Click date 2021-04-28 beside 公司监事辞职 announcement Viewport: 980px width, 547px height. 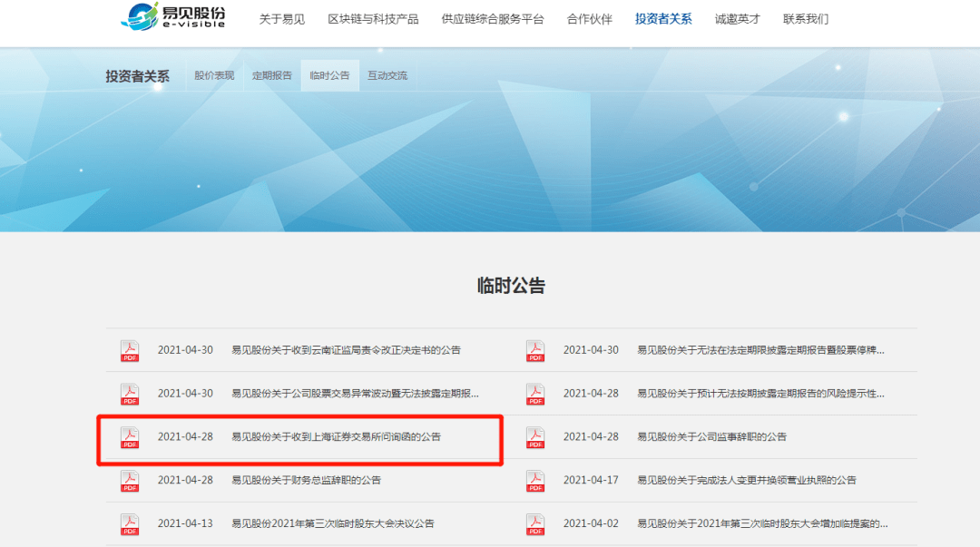pyautogui.click(x=591, y=436)
